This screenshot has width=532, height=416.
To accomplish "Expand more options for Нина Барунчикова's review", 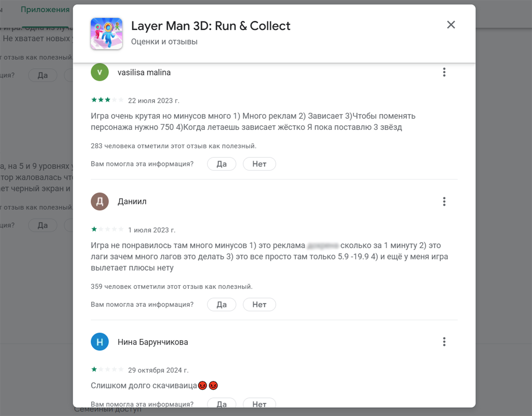I will click(444, 342).
